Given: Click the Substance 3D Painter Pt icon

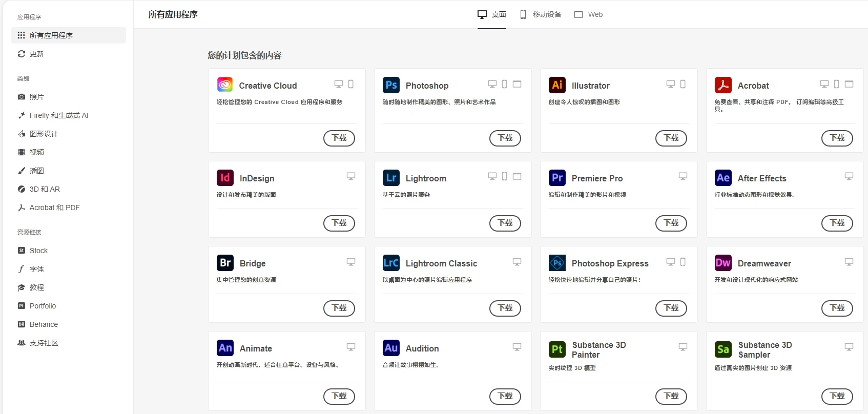Looking at the screenshot, I should pos(557,349).
